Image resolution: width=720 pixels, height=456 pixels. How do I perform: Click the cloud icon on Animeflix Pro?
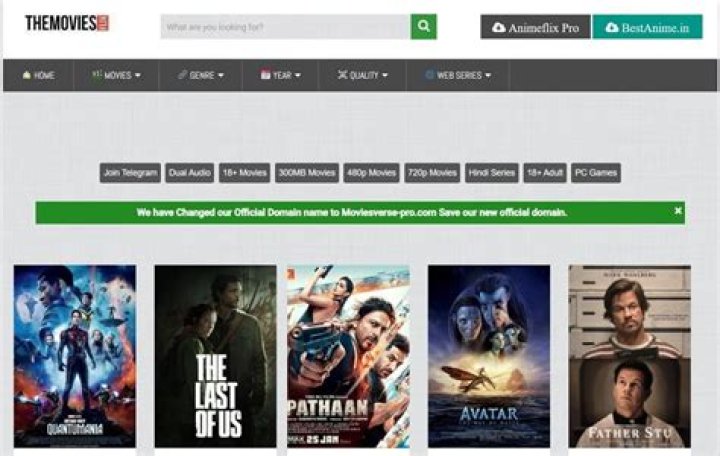click(499, 28)
